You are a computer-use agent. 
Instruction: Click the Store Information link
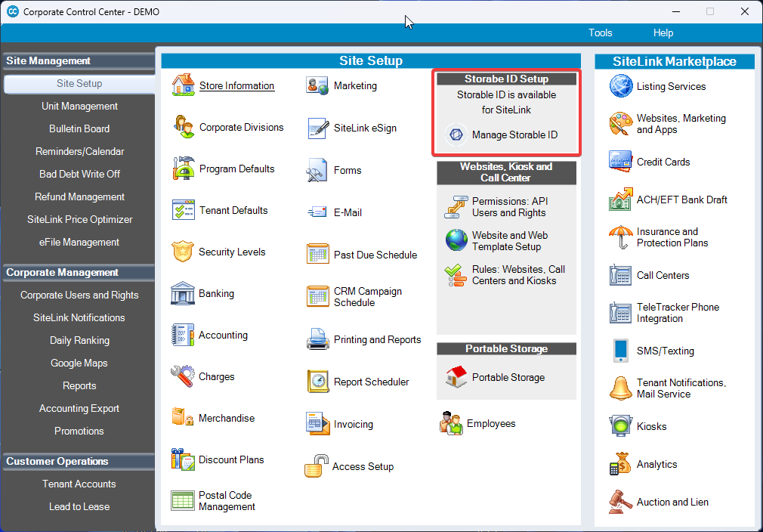[x=237, y=85]
